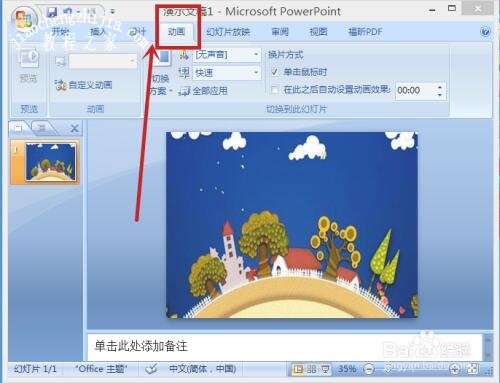The height and width of the screenshot is (383, 500).
Task: Click the transition sound icon
Action: (x=184, y=54)
